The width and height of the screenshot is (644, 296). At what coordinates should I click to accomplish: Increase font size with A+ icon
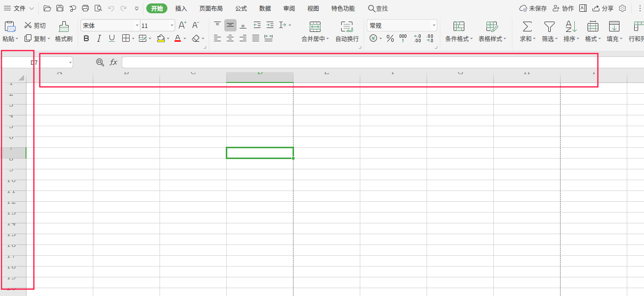coord(183,26)
